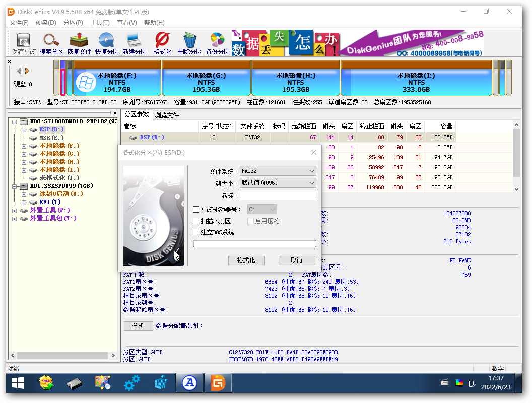
Task: Click the volume label (卷标) input field
Action: click(x=278, y=195)
